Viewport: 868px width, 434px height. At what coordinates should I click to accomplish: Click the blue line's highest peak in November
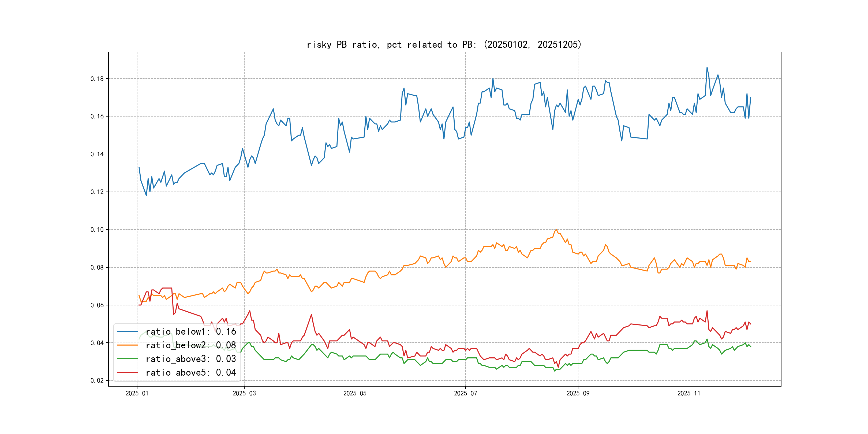(707, 68)
